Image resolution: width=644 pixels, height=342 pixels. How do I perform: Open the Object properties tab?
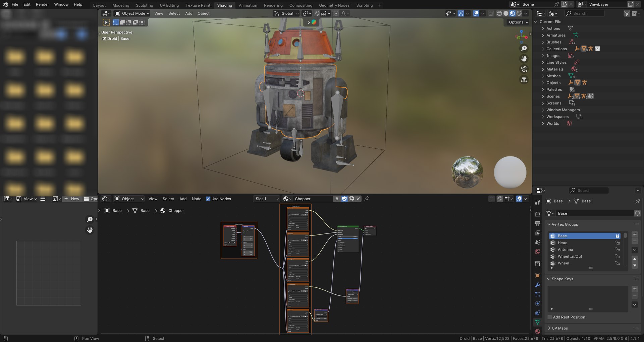(538, 276)
